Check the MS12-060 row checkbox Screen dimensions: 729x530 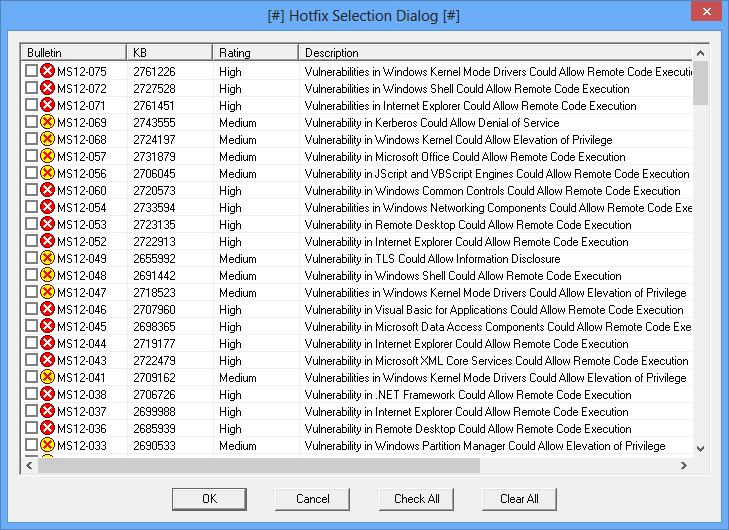point(31,190)
